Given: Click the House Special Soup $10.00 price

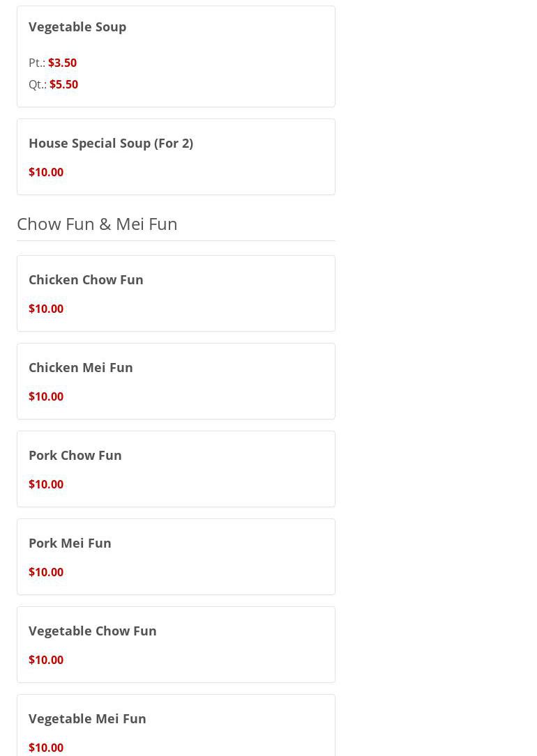Looking at the screenshot, I should point(46,172).
